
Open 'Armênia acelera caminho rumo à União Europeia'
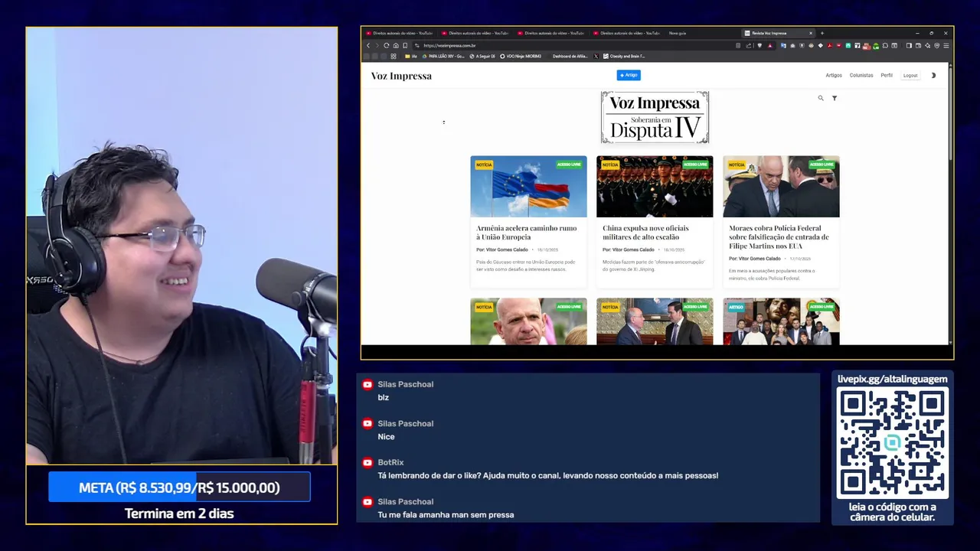pos(526,233)
